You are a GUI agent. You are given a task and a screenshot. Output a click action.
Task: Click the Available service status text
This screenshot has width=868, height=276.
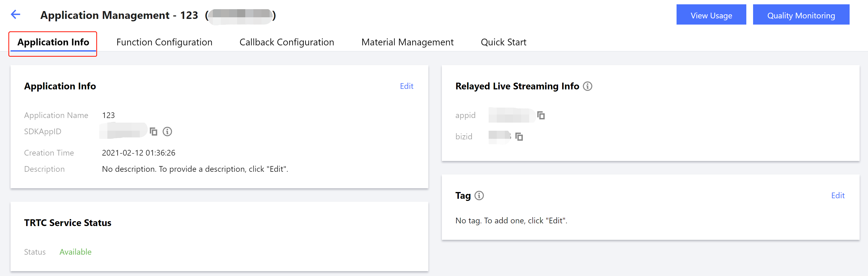pos(75,252)
